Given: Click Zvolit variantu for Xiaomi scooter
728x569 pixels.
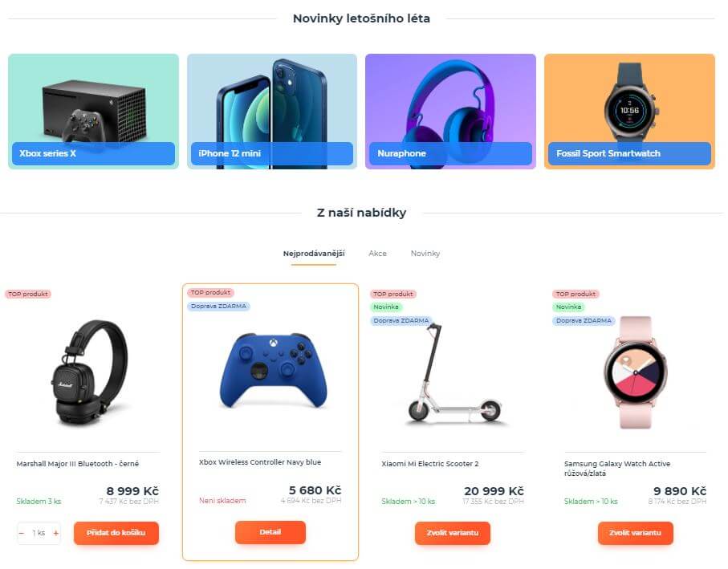Looking at the screenshot, I should click(x=453, y=533).
